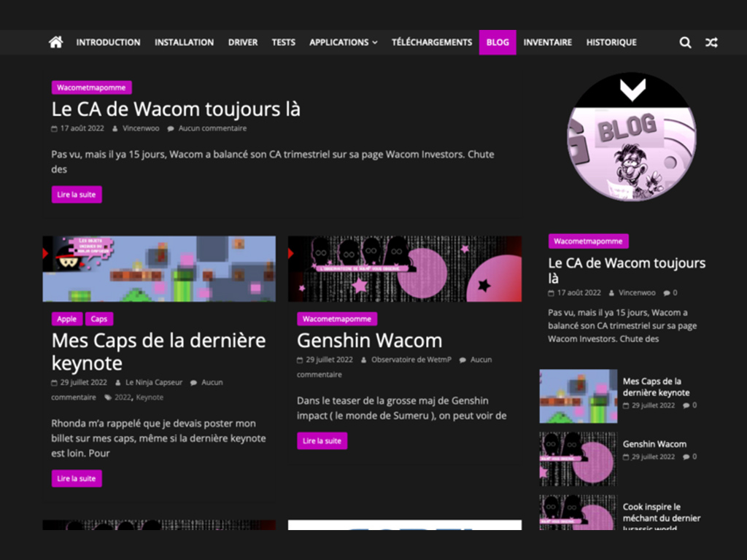Click the circular Blog logo image
The height and width of the screenshot is (560, 747).
click(x=632, y=136)
